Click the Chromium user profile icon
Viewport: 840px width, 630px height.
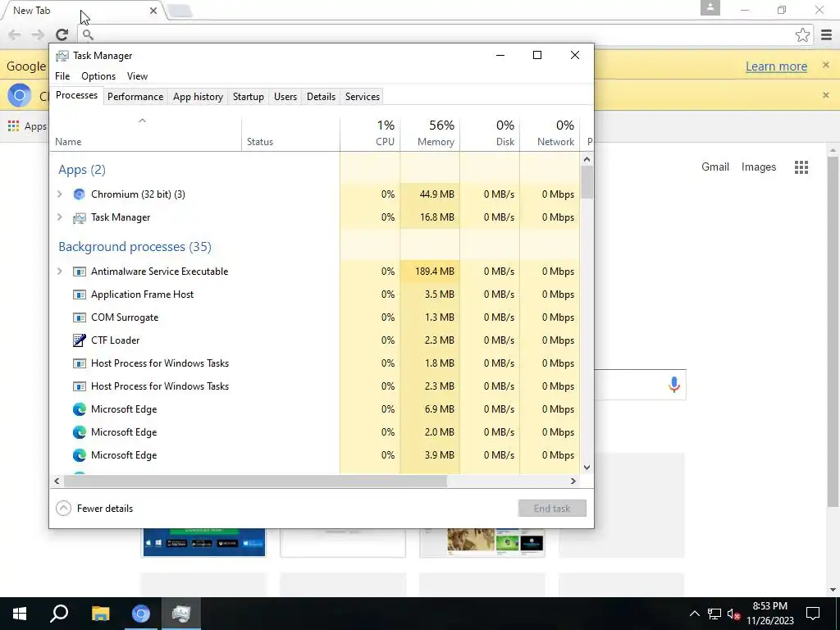[710, 8]
